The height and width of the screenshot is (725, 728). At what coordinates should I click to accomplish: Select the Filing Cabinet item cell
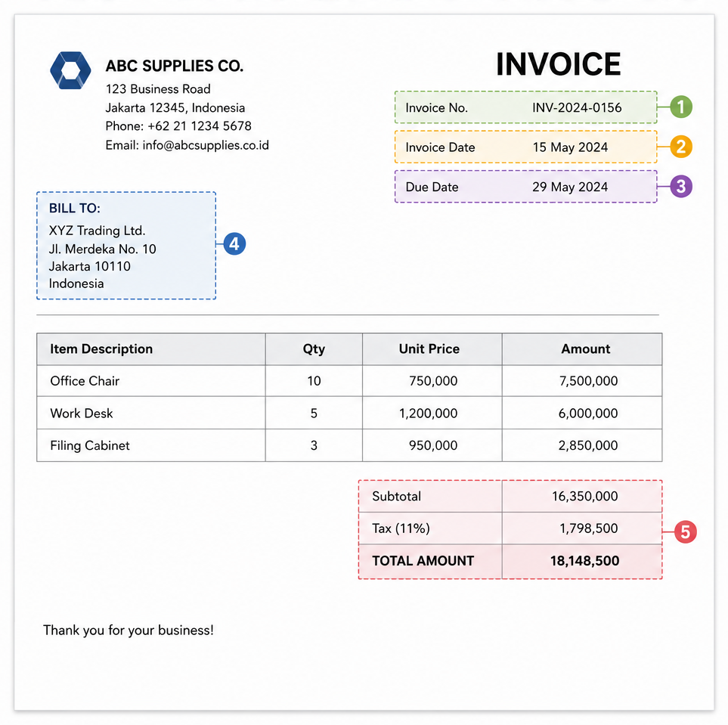(151, 445)
